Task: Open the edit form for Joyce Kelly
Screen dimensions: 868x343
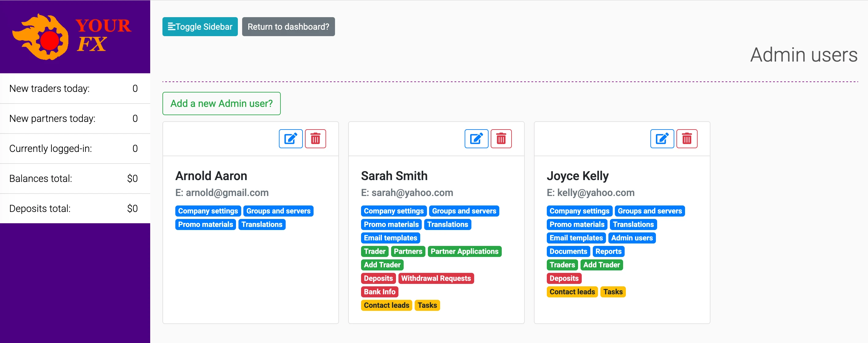Action: [x=662, y=138]
